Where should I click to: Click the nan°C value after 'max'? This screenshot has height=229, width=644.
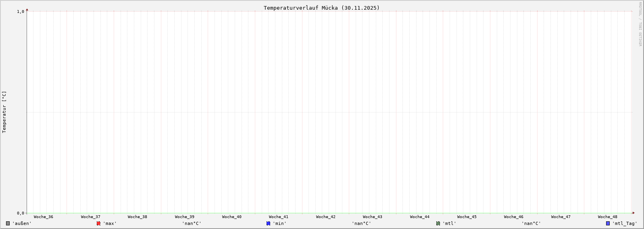tap(192, 223)
